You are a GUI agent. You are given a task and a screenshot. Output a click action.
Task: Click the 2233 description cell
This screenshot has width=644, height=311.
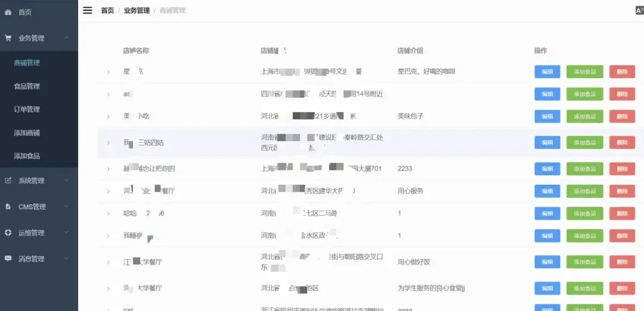pyautogui.click(x=404, y=169)
